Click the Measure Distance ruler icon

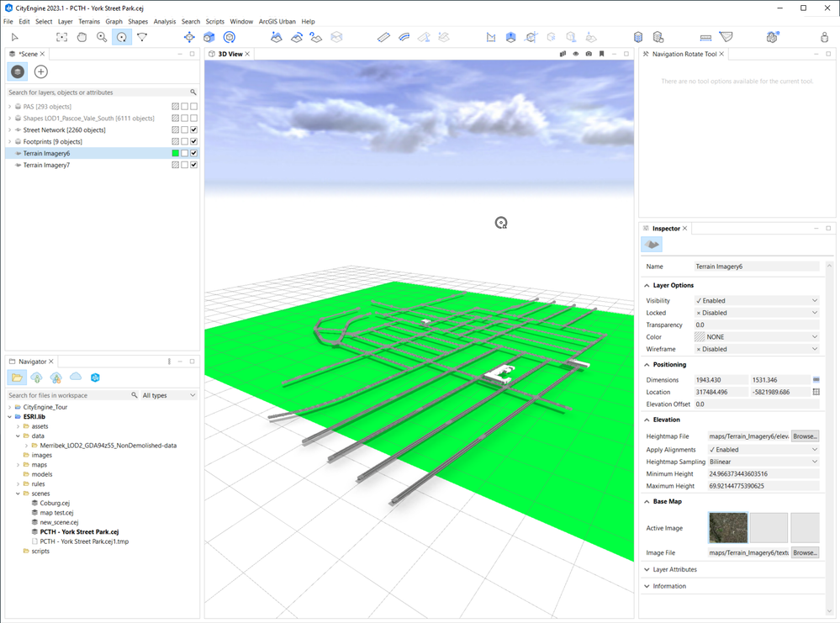pos(705,37)
